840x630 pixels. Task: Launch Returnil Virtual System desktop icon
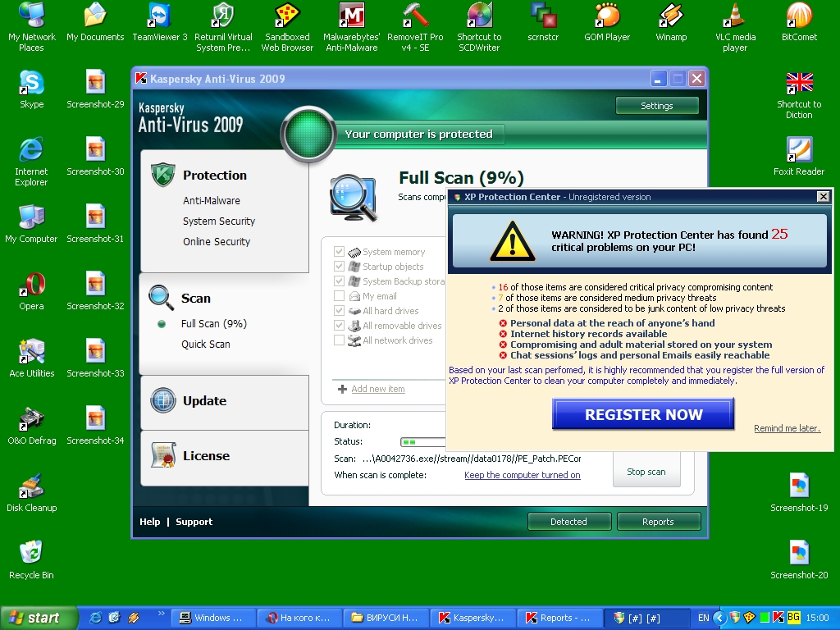[223, 26]
